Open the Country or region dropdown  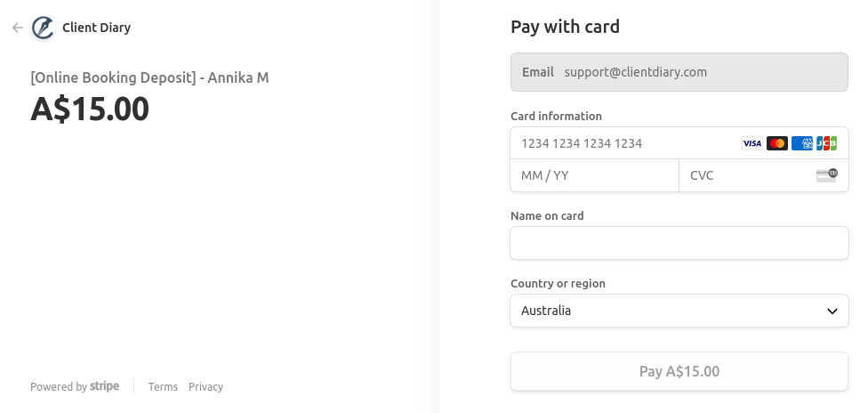click(679, 311)
